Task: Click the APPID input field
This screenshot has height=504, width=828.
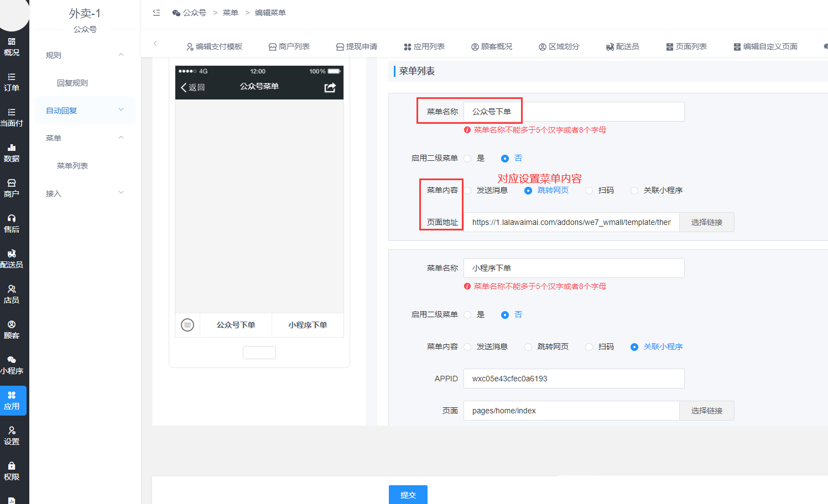Action: click(574, 379)
